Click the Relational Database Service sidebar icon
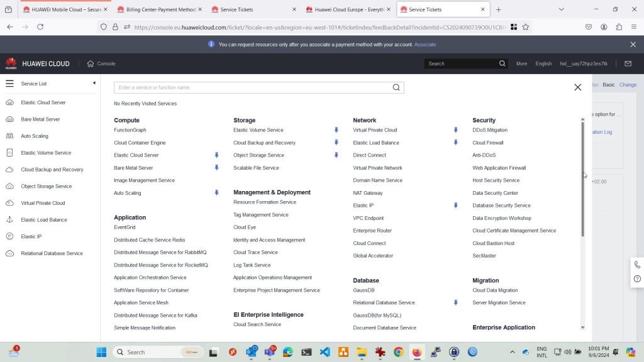 pos(9,253)
